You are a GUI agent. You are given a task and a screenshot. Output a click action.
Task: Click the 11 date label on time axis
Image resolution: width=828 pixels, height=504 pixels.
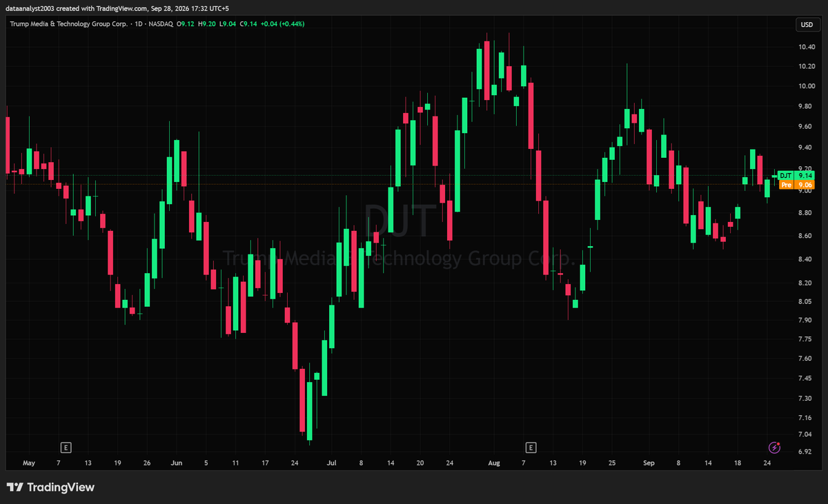[x=235, y=463]
